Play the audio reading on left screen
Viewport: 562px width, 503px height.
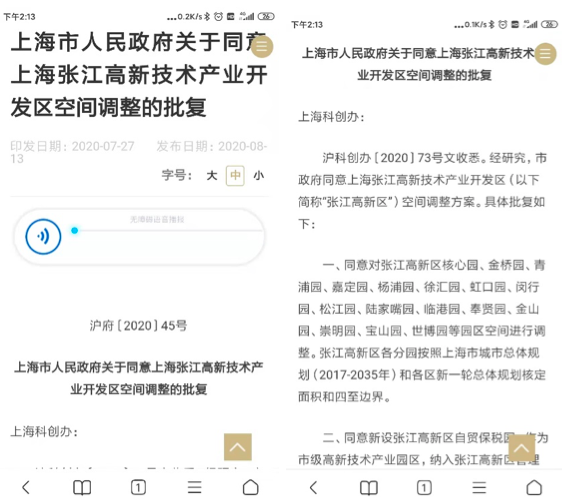point(43,236)
